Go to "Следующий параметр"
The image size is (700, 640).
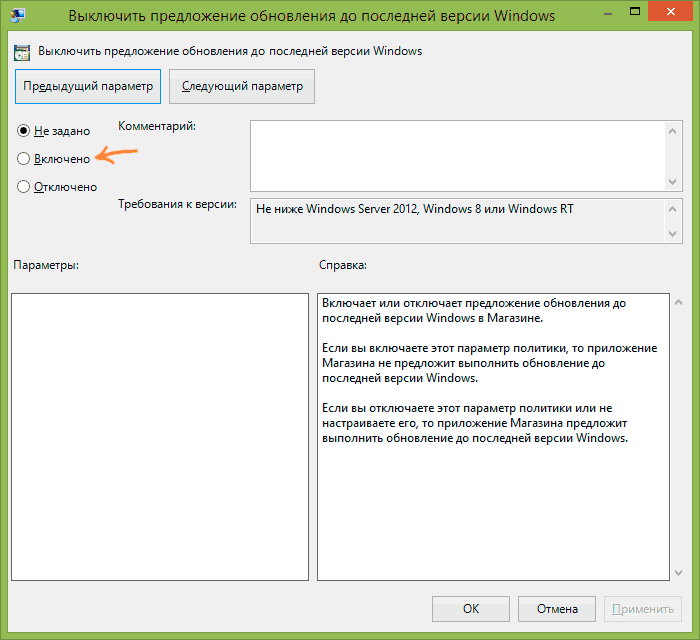(x=242, y=86)
